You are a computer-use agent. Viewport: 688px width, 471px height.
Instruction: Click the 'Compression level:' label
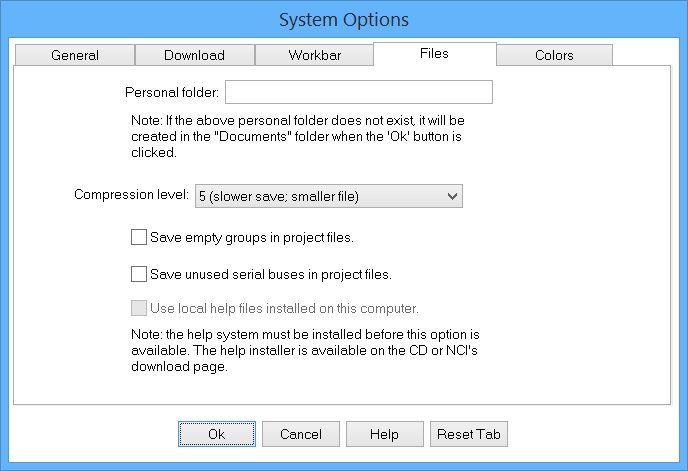tap(131, 194)
